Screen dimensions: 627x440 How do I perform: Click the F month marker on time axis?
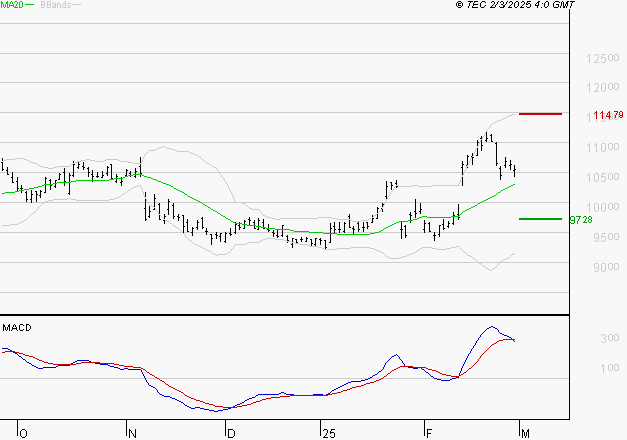click(x=429, y=434)
